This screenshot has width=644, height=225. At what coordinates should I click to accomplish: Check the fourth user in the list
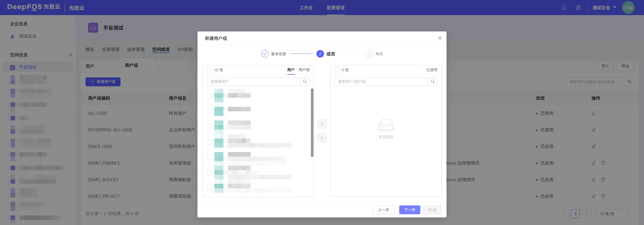point(209,142)
